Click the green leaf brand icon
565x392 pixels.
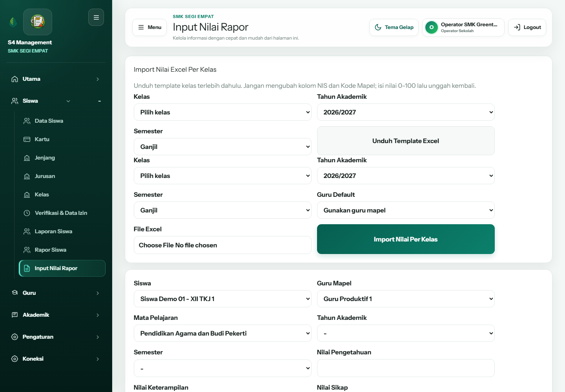(13, 22)
